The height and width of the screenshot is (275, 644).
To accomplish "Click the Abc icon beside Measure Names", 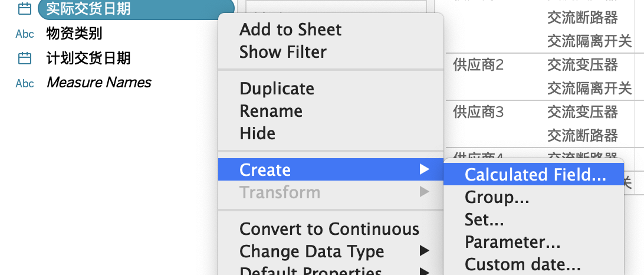I will [x=25, y=83].
